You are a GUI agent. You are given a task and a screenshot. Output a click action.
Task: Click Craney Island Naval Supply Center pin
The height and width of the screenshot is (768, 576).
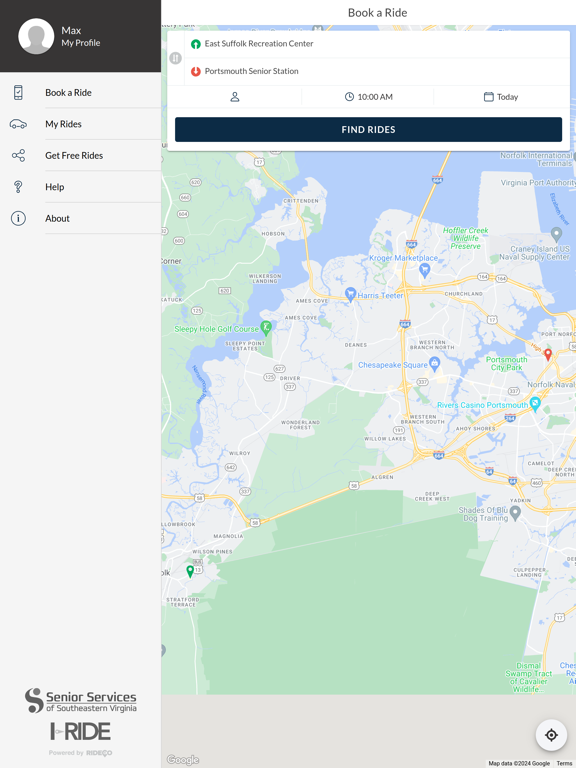pos(556,235)
